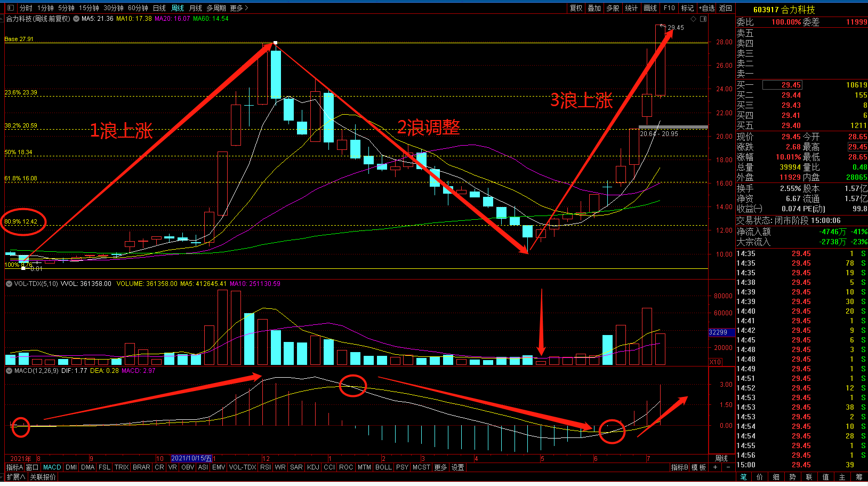Image resolution: width=868 pixels, height=486 pixels.
Task: Select the CCI indicator tab
Action: coord(329,467)
